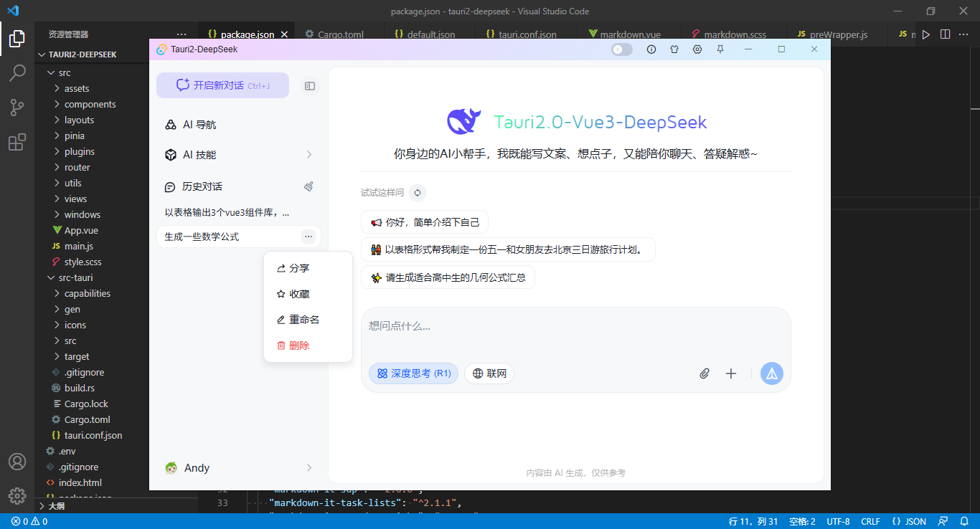Open the skin (shirt) icon in Tauri2-DeepSeek

coord(674,49)
